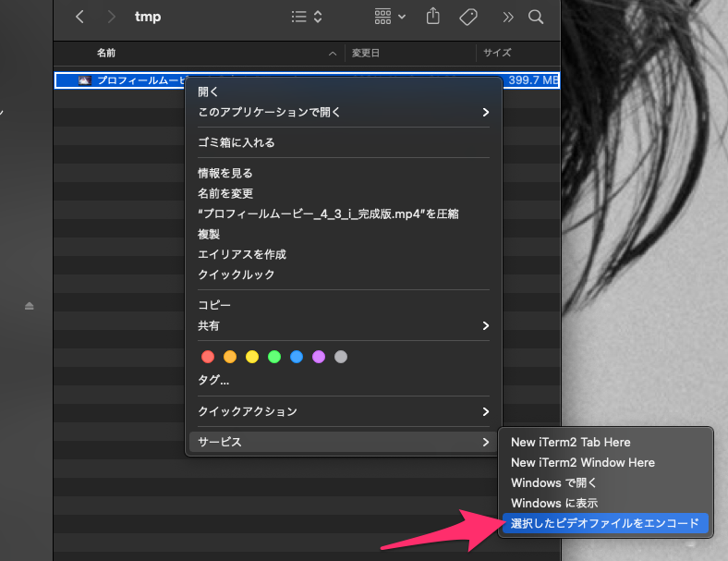Open the Tags toolbar icon

click(x=468, y=18)
